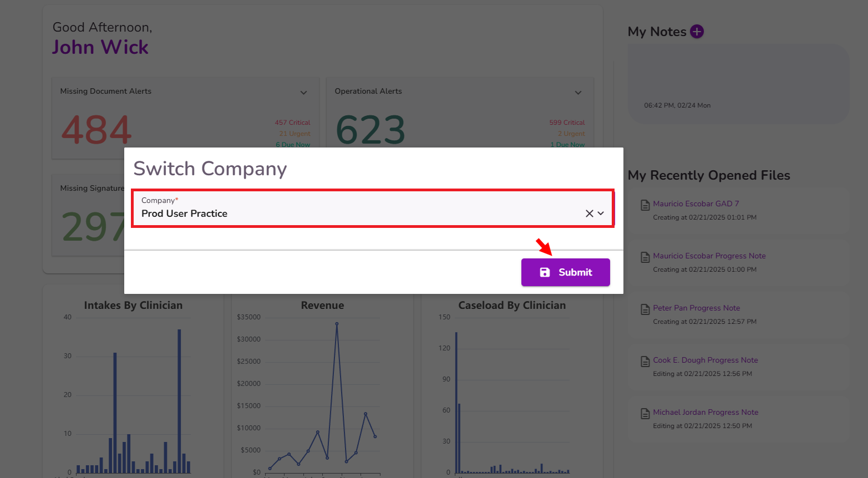
Task: Click the Company field showing Prod User Practice
Action: point(372,208)
